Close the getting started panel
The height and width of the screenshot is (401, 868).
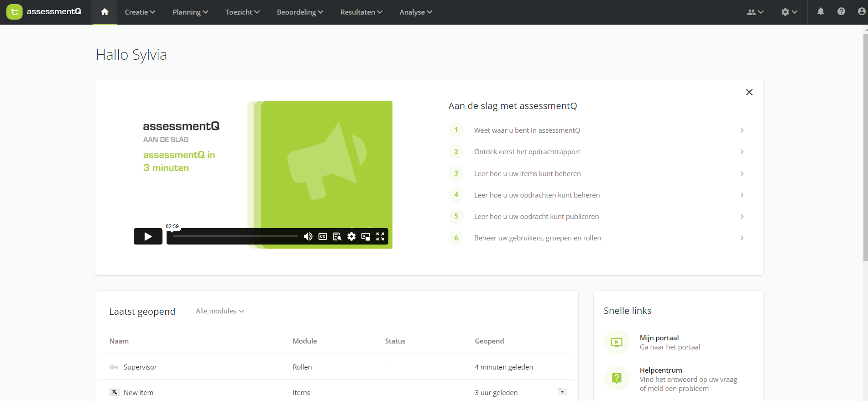749,92
